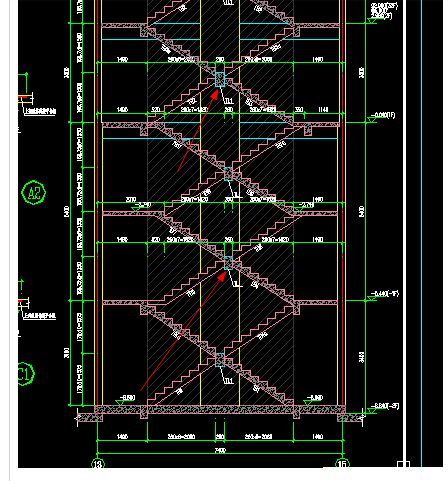The height and width of the screenshot is (481, 448).
Task: Select the elevation label ending in (-2F)
Action: tap(386, 406)
